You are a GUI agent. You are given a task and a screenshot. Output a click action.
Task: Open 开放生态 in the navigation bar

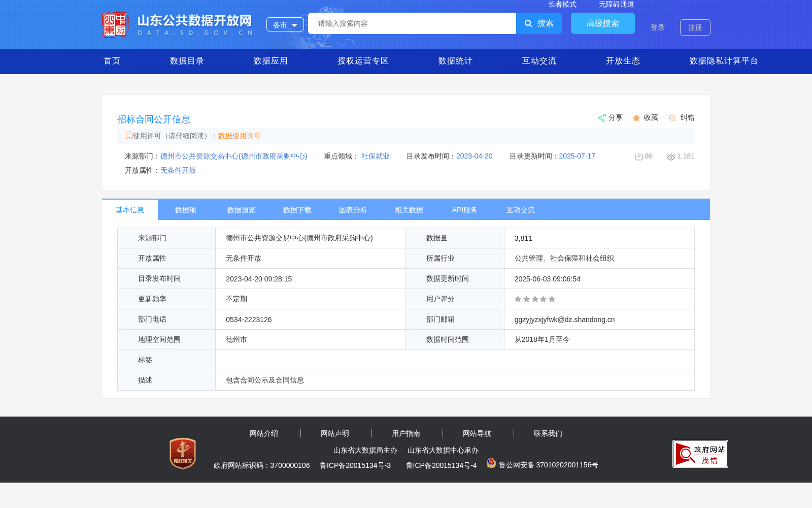[623, 61]
